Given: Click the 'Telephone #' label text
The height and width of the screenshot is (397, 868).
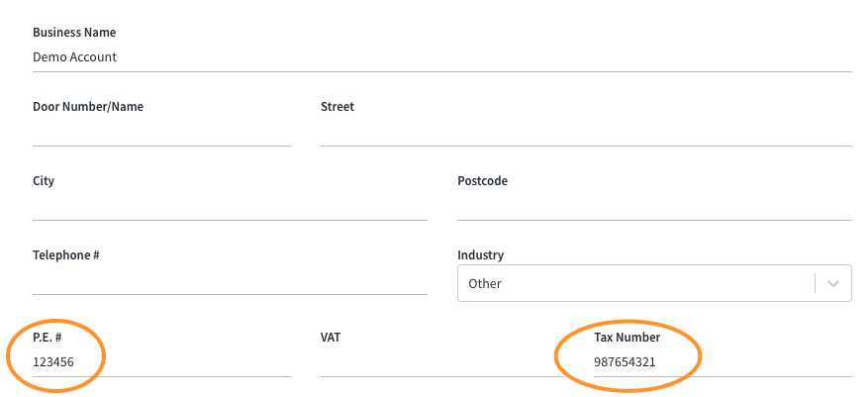Looking at the screenshot, I should (x=66, y=255).
